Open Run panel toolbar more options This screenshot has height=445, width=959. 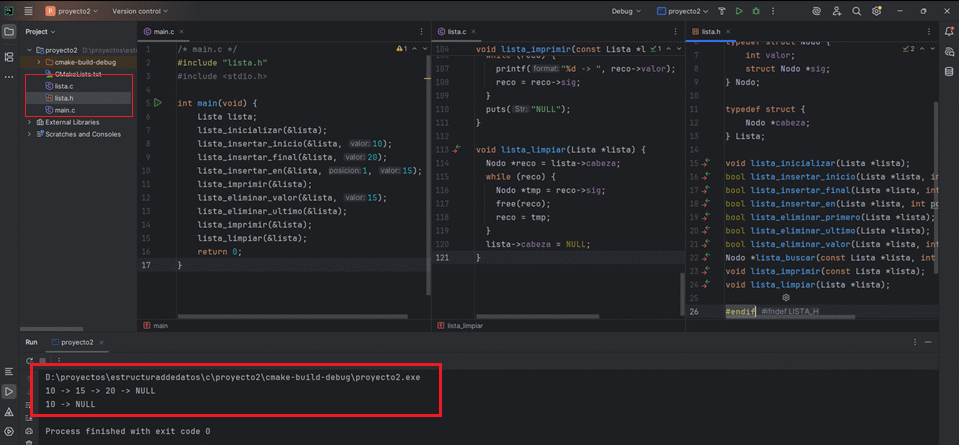[x=59, y=360]
